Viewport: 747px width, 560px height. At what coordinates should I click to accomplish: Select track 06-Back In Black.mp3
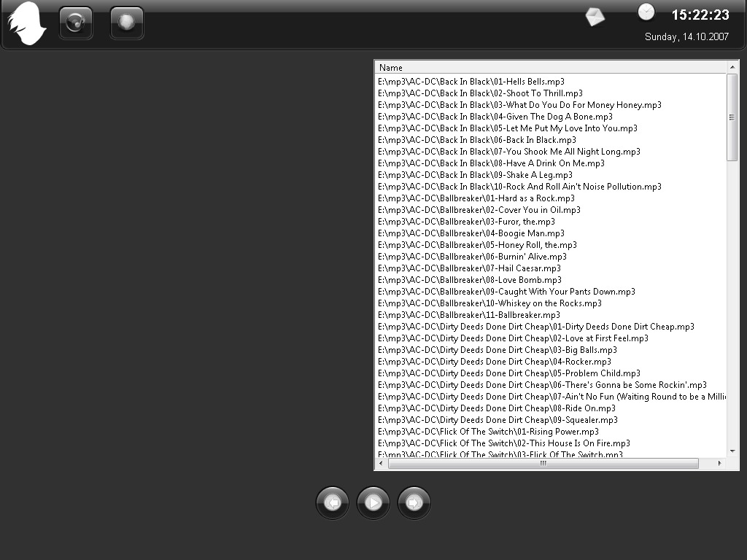tap(477, 140)
